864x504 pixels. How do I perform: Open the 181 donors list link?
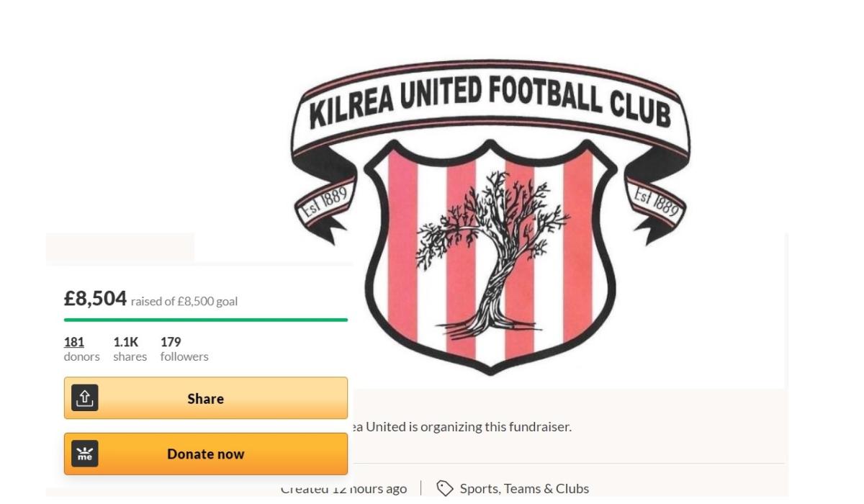pyautogui.click(x=74, y=342)
